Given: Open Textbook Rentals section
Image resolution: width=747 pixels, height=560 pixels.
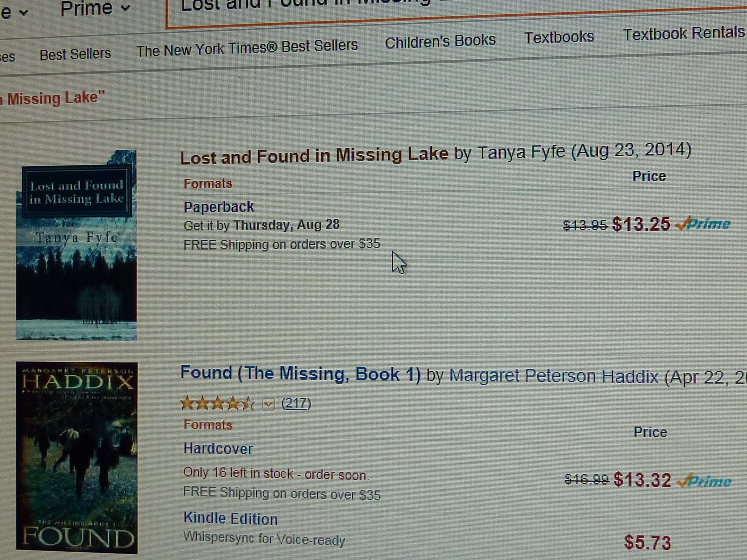Looking at the screenshot, I should 684,34.
